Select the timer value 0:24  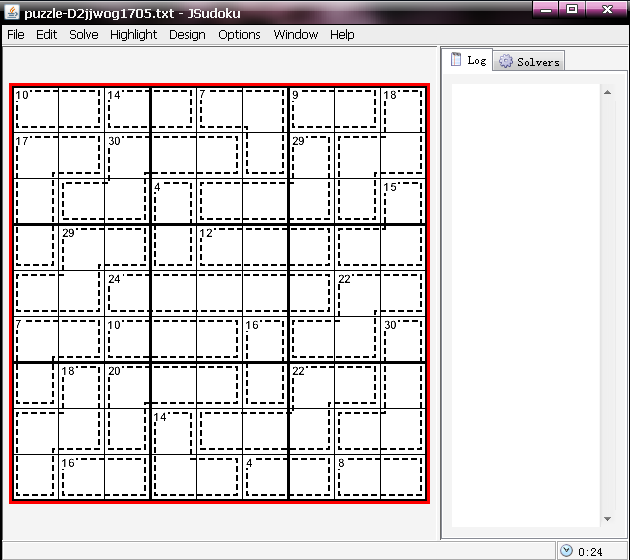coord(590,552)
